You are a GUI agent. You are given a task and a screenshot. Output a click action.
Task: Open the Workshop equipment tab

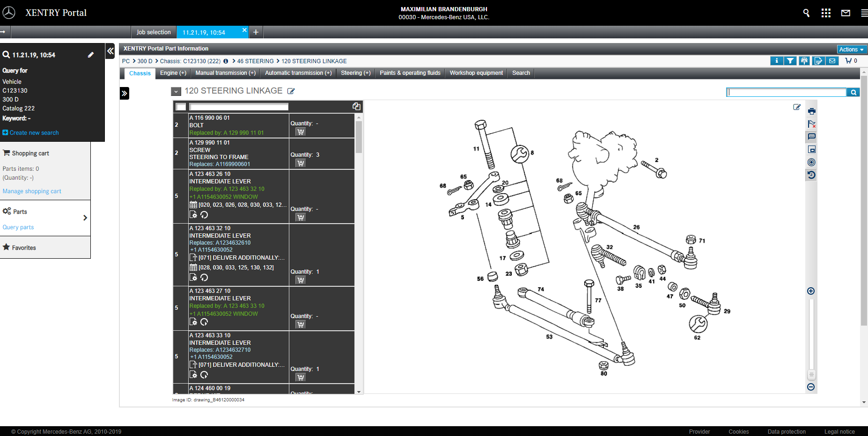[x=476, y=73]
